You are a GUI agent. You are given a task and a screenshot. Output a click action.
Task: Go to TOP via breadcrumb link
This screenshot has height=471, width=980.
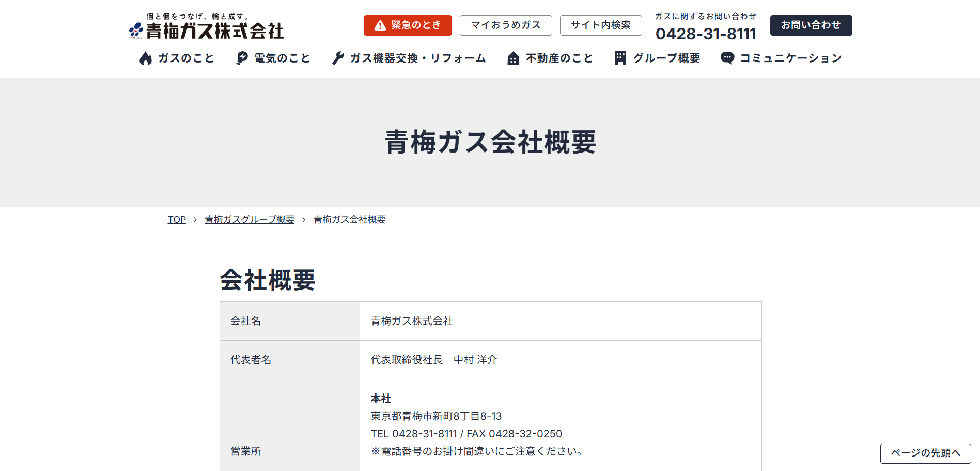point(177,220)
